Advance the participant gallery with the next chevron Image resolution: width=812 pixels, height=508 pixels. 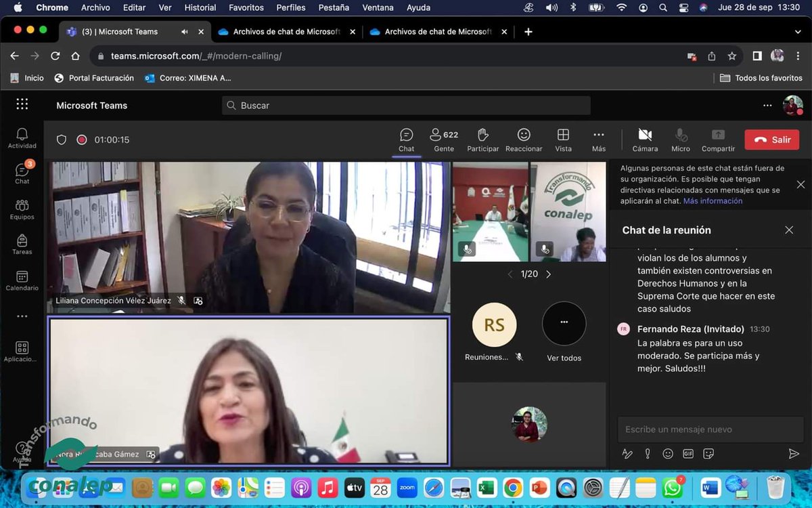548,275
